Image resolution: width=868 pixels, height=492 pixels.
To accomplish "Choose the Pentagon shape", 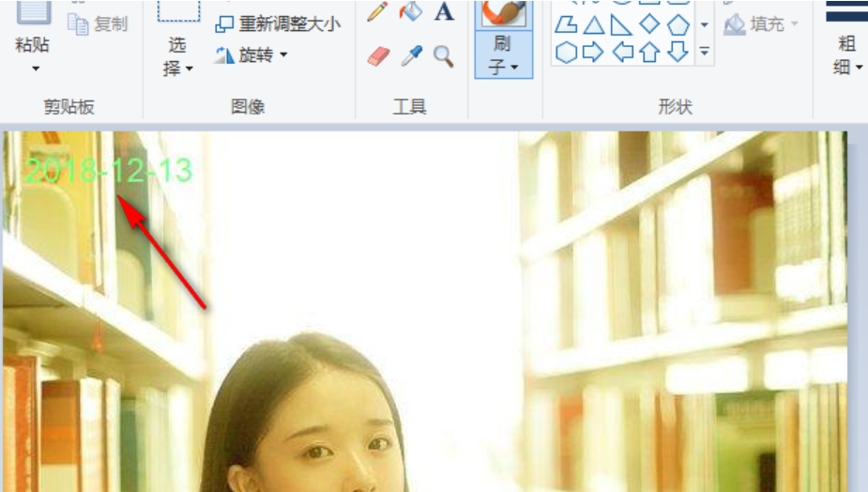I will coord(678,25).
